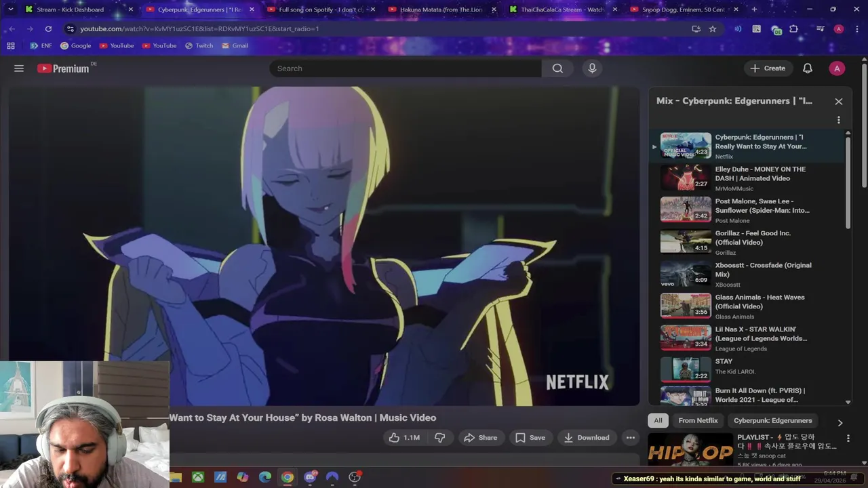This screenshot has height=488, width=868.
Task: Go back in browser history
Action: point(12,29)
